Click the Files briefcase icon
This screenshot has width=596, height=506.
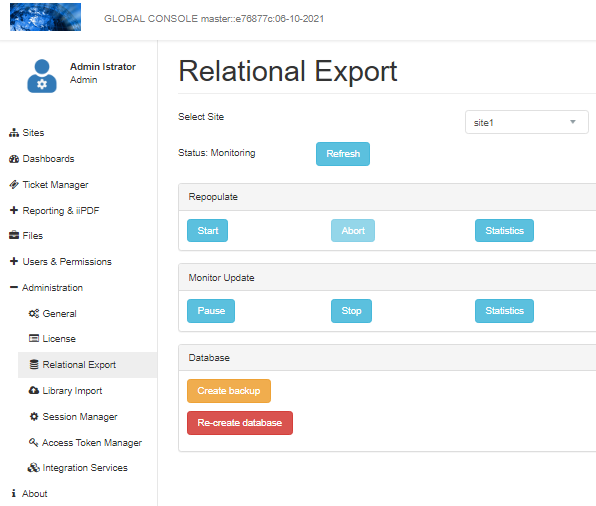pyautogui.click(x=14, y=235)
